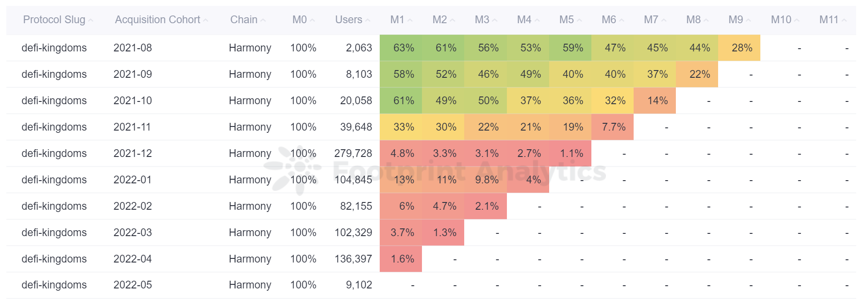The height and width of the screenshot is (303, 868).
Task: Click the green 63% M1 retention cell
Action: pyautogui.click(x=403, y=48)
